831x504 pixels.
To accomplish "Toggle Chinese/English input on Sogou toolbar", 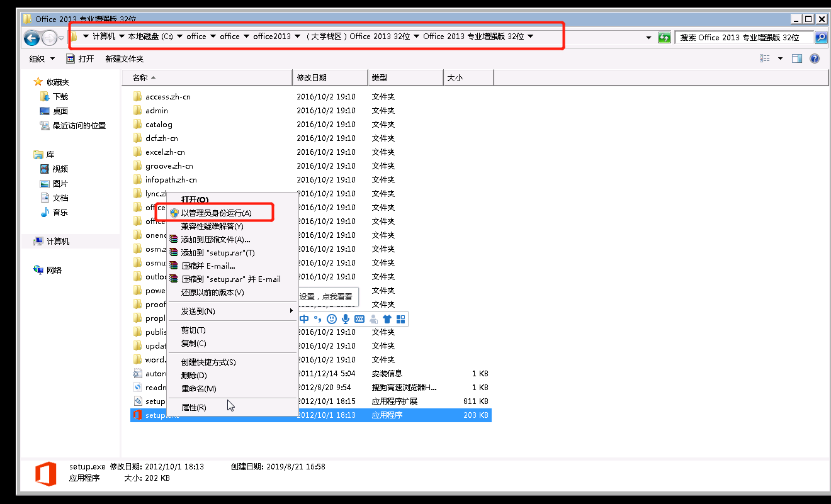I will (304, 319).
